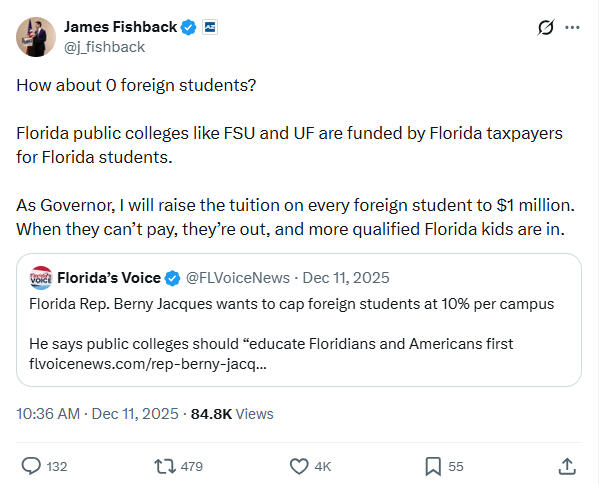Open James Fishback's profile picture
Viewport: 602px width, 484px height.
[x=35, y=36]
